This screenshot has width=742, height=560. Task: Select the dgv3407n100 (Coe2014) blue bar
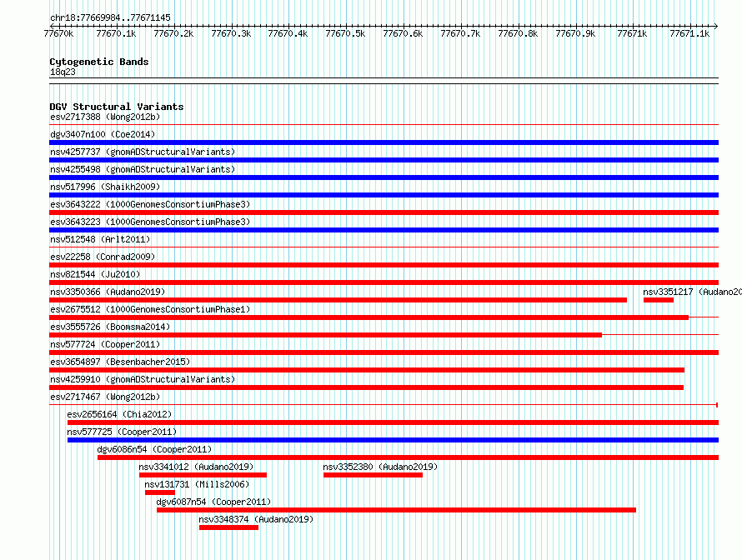(384, 142)
